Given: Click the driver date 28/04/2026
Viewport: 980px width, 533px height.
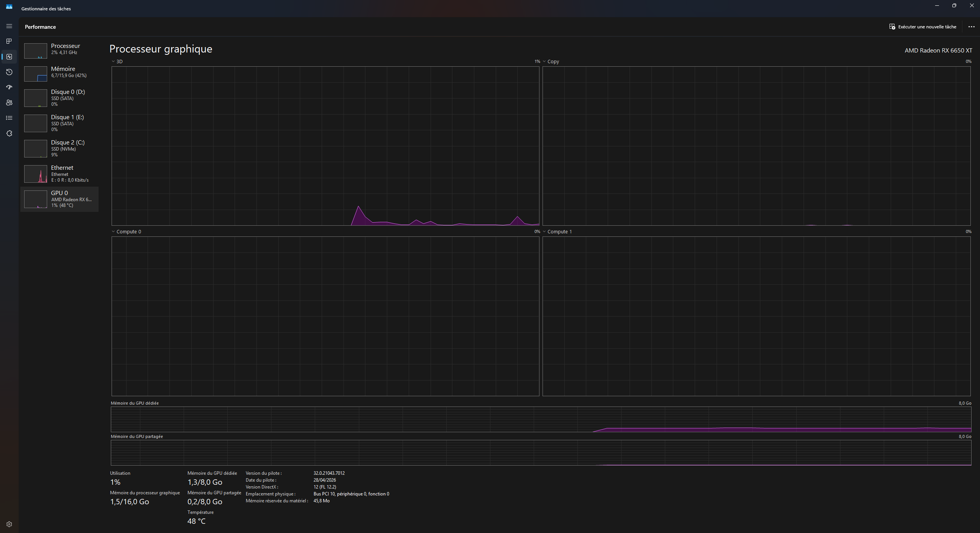Looking at the screenshot, I should (324, 480).
